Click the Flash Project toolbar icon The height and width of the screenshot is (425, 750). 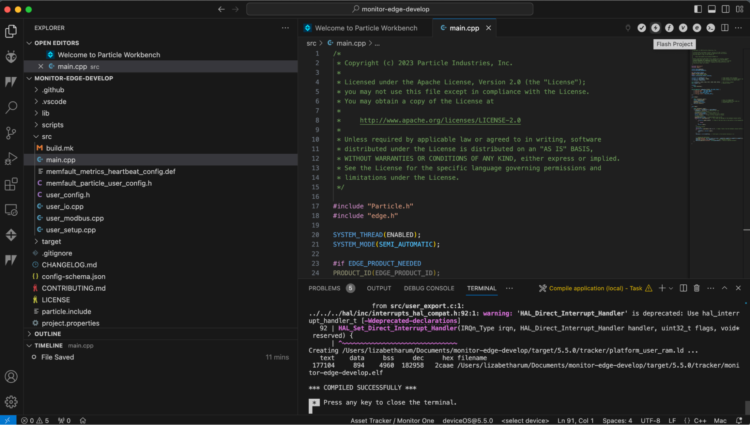point(656,28)
